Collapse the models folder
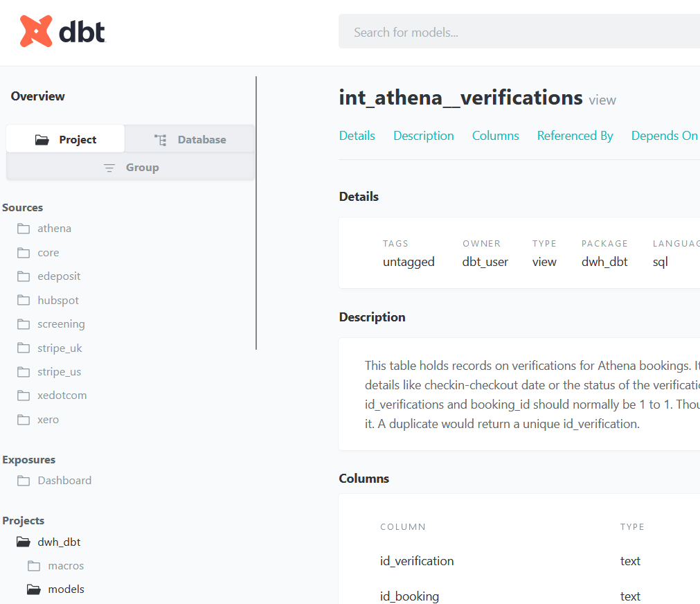700x604 pixels. coord(35,589)
